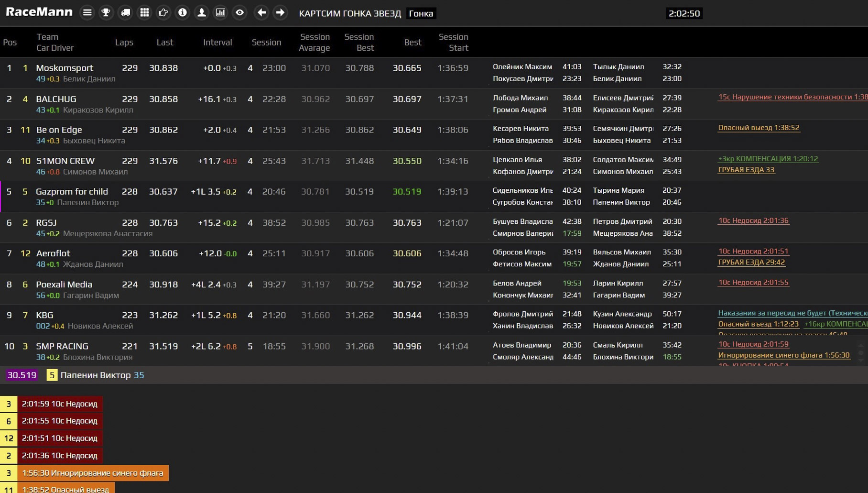Select the Moskomsport team row
This screenshot has height=493, width=868.
65,68
